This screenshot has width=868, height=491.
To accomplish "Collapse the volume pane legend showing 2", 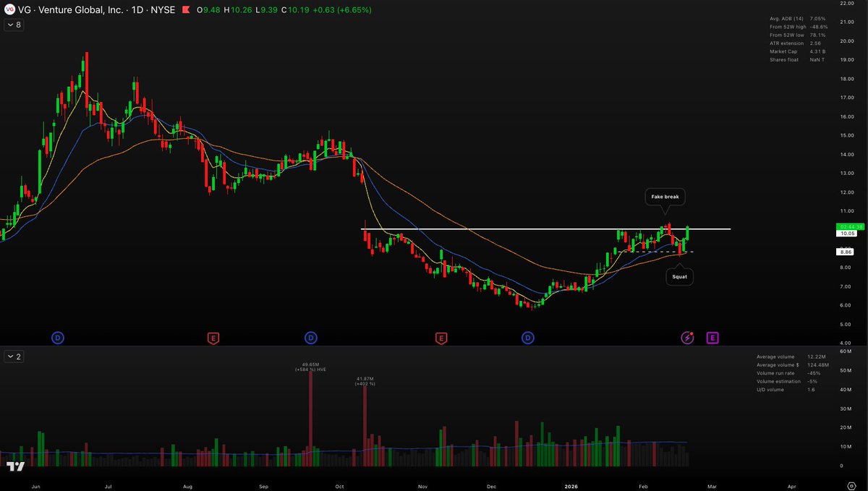I will point(13,356).
